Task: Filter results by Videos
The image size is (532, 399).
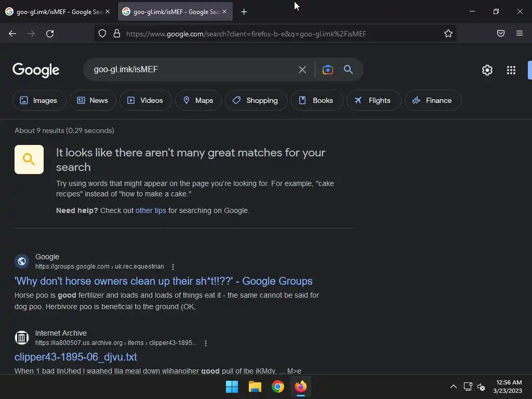Action: pos(145,100)
